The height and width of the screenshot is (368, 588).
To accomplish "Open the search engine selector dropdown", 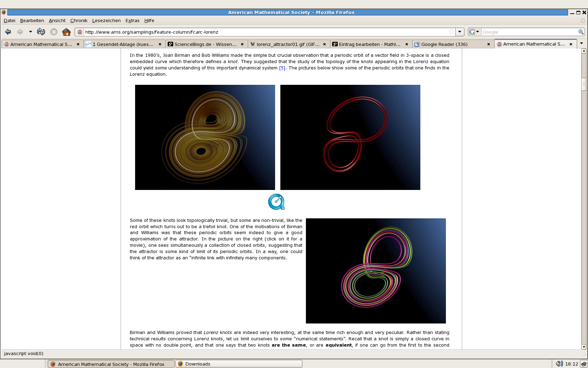I will pos(474,32).
